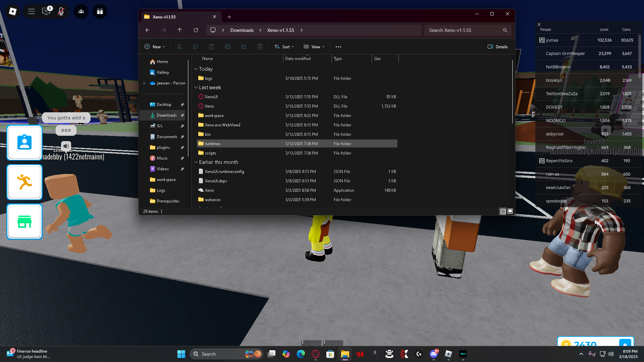Open the Roblox people list icon
Image resolution: width=644 pixels, height=362 pixels.
pos(81,11)
